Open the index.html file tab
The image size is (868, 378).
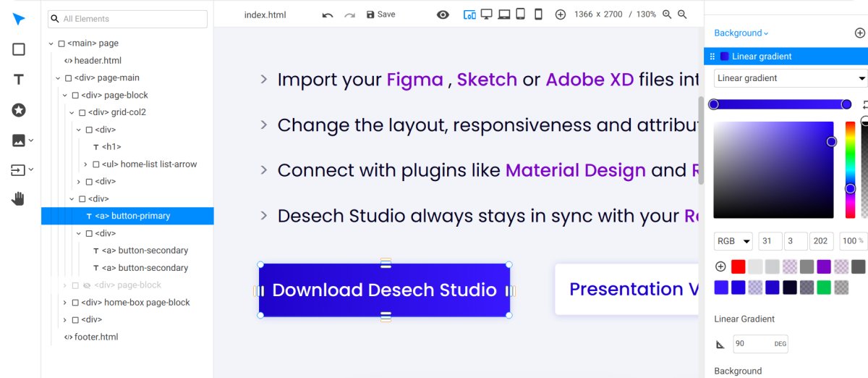[265, 14]
